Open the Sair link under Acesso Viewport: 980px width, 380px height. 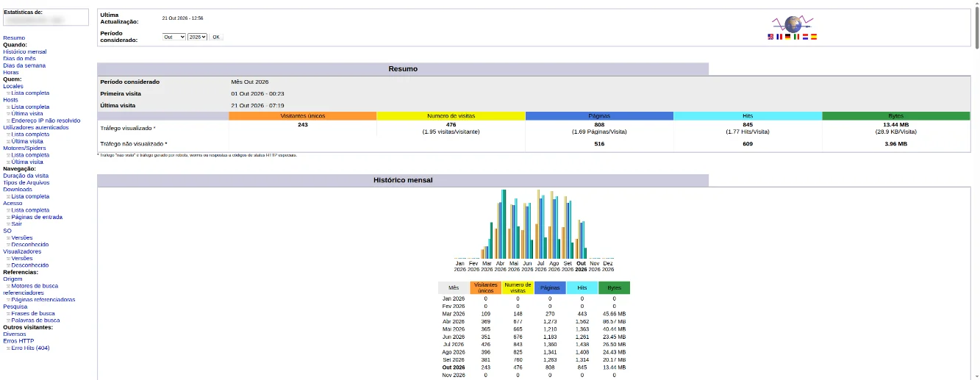tap(17, 223)
